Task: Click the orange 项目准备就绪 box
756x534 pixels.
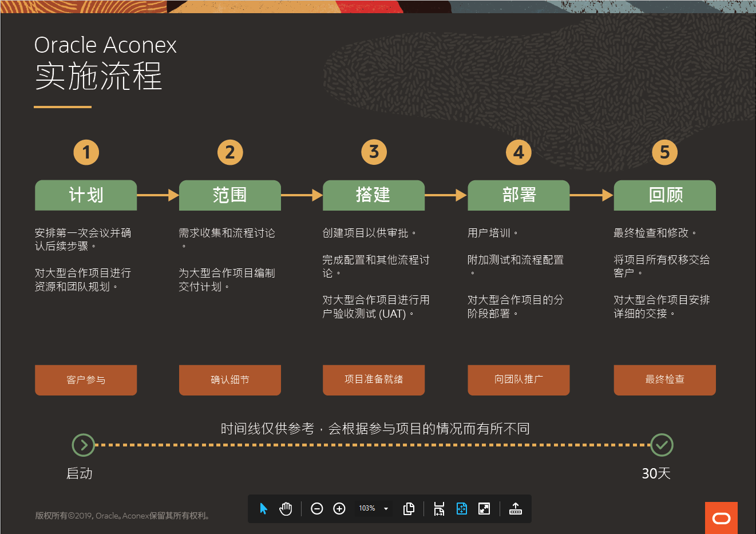Action: click(x=374, y=380)
